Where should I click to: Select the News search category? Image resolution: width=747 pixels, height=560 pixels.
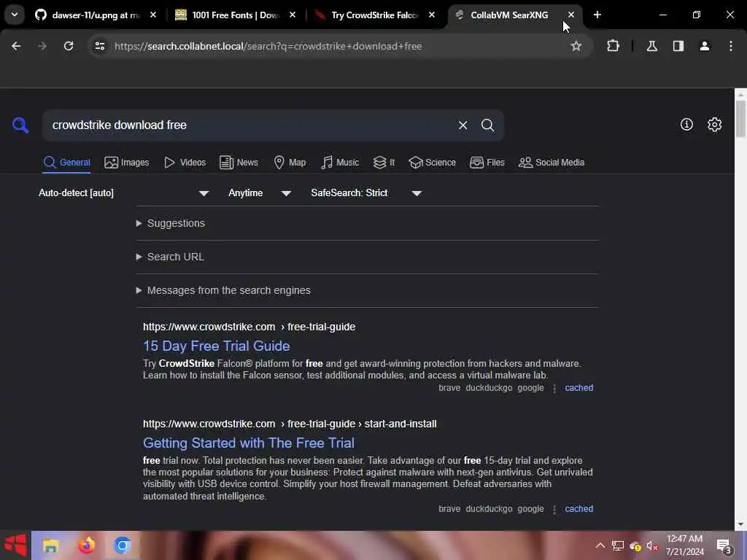point(239,163)
